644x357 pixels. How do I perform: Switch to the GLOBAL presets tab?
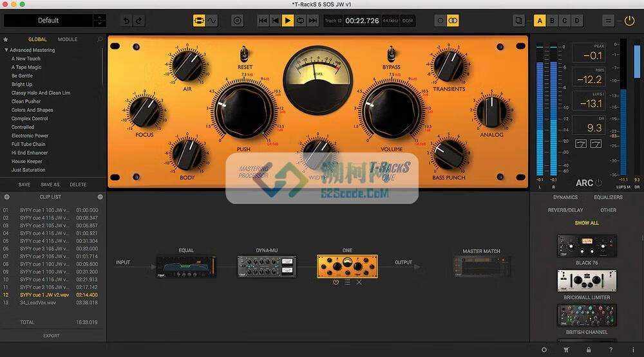[37, 39]
